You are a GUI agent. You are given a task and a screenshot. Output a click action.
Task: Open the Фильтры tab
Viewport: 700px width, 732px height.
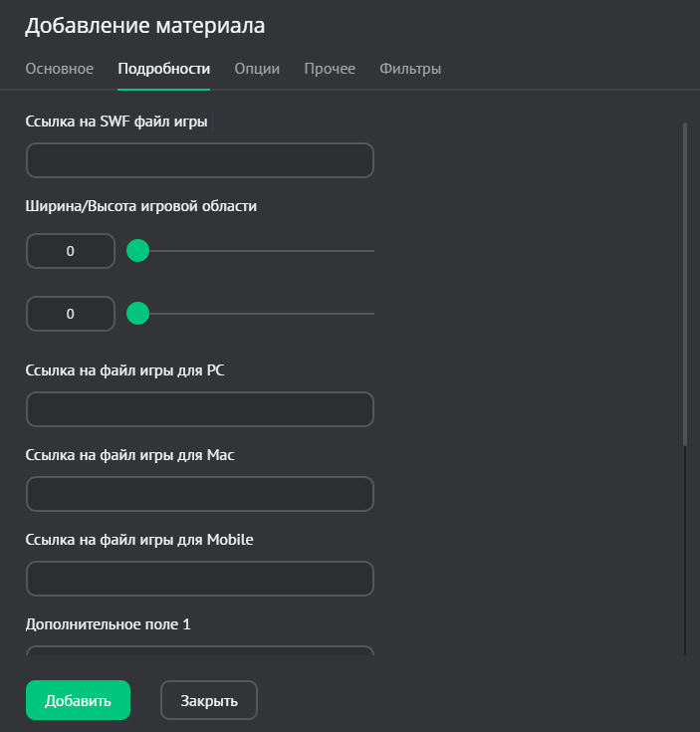[x=410, y=69]
